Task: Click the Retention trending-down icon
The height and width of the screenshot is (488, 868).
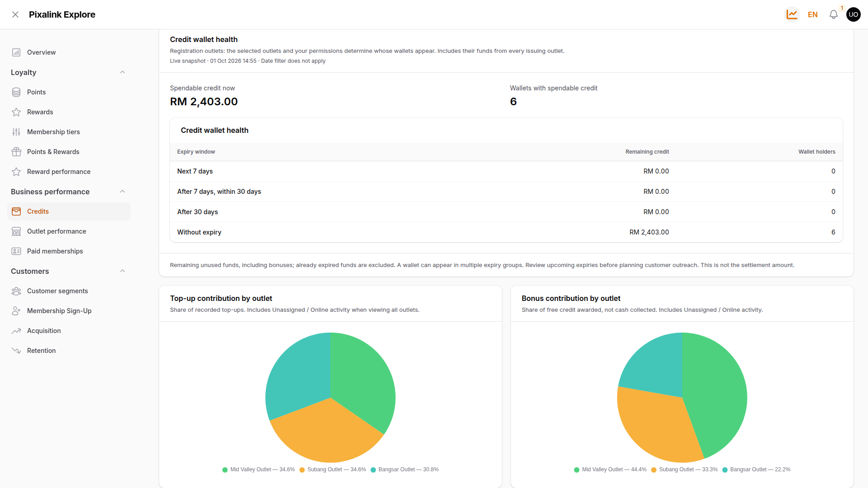Action: (16, 351)
